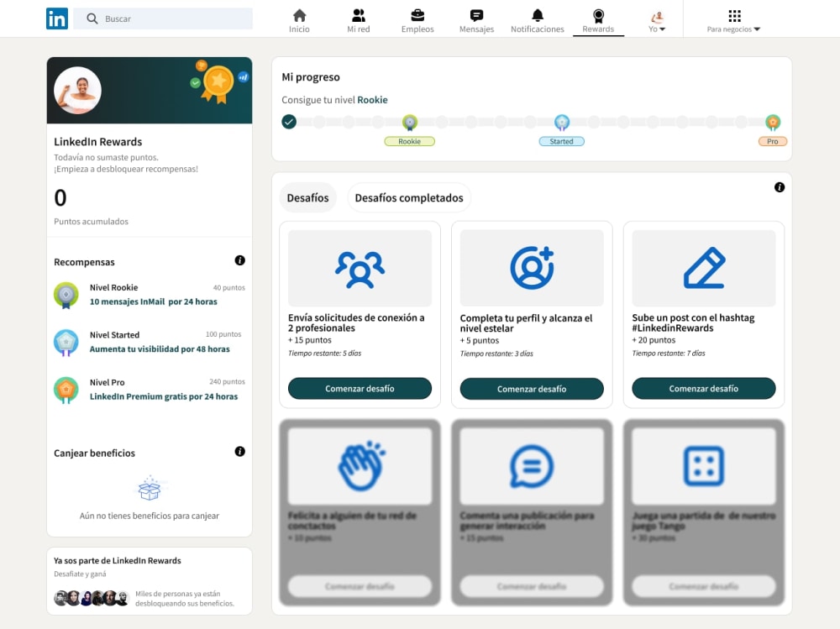
Task: Open 10 mensajes InMail por 24 horas
Action: click(x=153, y=301)
